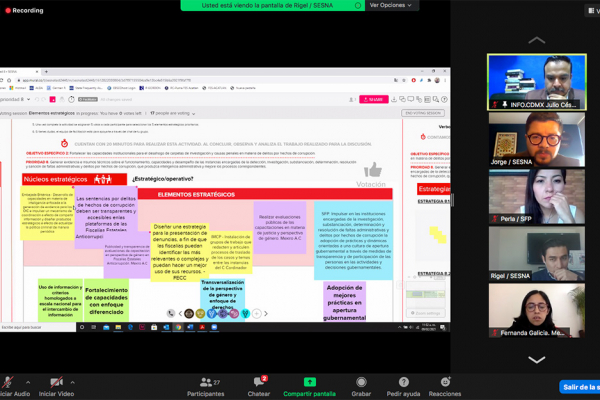Click the info icon in green sharing banner
Viewport: 600px width, 400px height.
[x=358, y=5]
